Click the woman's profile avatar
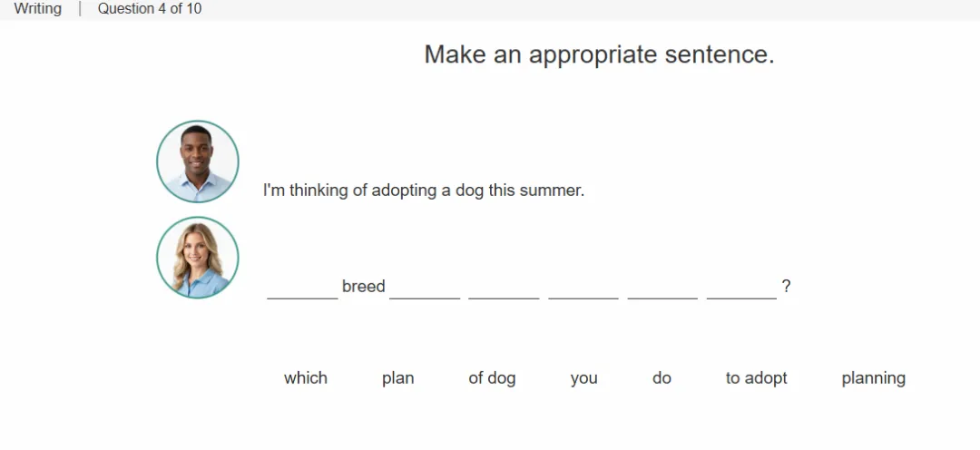The image size is (980, 450). click(198, 258)
